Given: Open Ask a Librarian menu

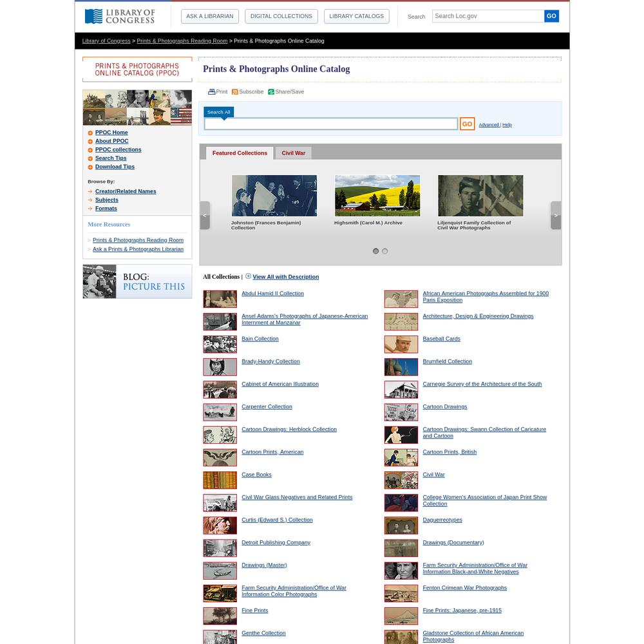Looking at the screenshot, I should pos(209,16).
